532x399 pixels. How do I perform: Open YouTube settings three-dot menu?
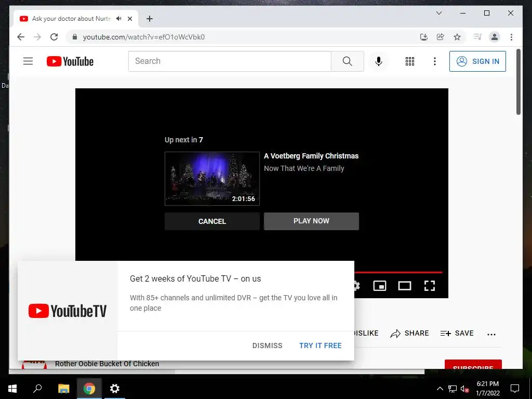[x=435, y=61]
